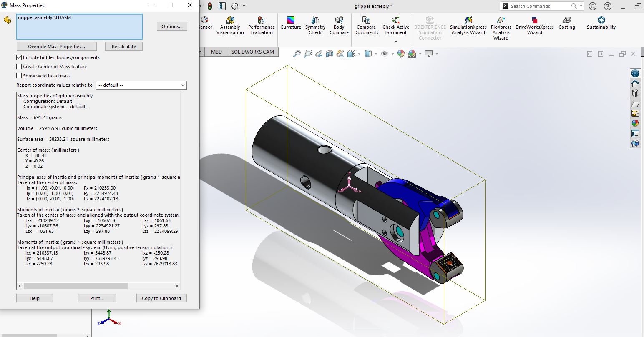
Task: Expand Apply Scene dropdown arrow
Action: [420, 54]
